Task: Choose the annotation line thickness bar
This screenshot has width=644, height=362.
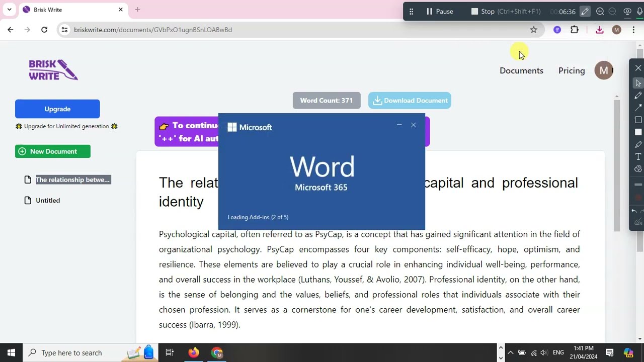Action: 638,185
